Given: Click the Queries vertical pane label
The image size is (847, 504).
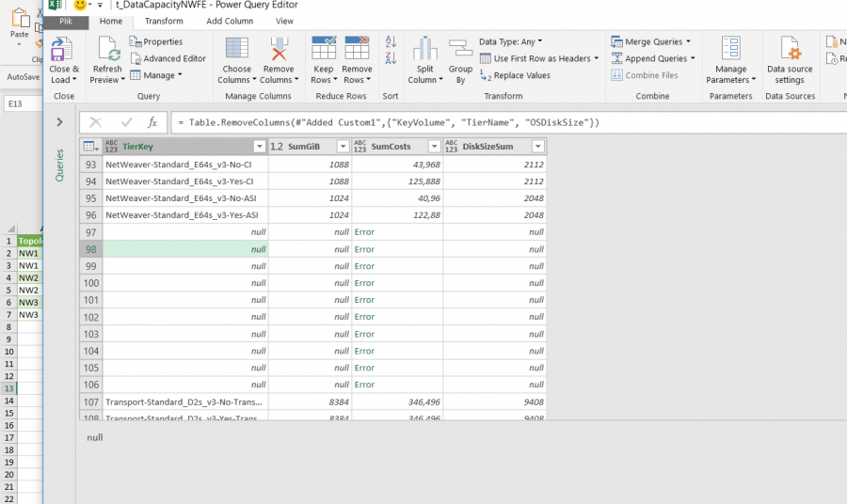Looking at the screenshot, I should [59, 165].
